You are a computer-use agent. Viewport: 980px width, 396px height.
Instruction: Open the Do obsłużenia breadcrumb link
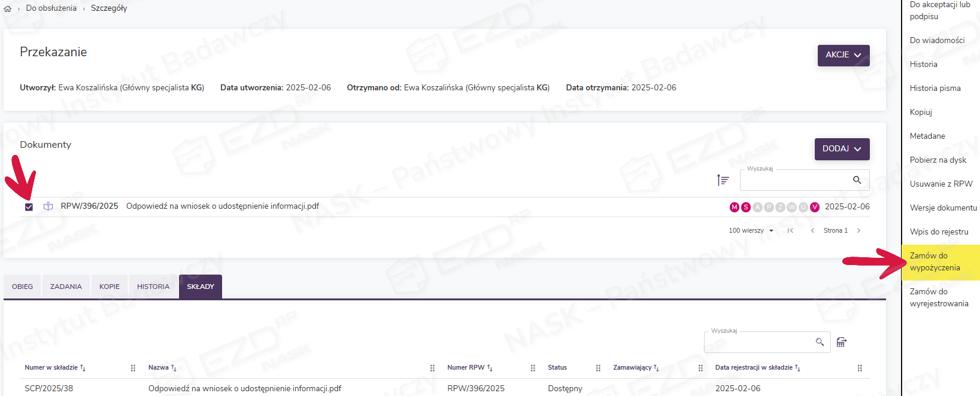coord(51,8)
